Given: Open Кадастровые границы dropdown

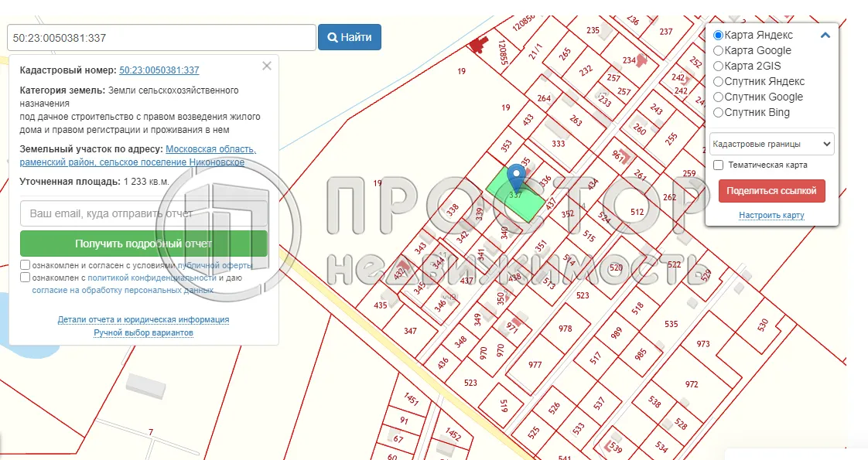Looking at the screenshot, I should (771, 144).
